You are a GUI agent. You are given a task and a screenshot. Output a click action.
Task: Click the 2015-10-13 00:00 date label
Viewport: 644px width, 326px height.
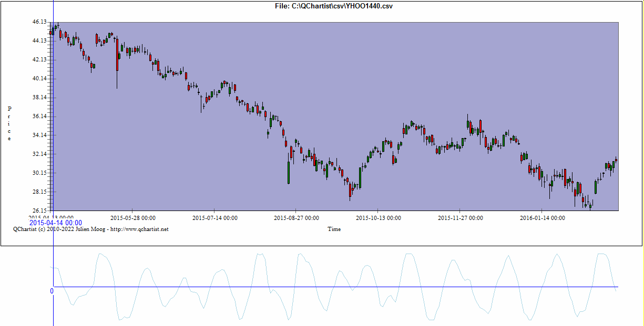click(x=379, y=218)
